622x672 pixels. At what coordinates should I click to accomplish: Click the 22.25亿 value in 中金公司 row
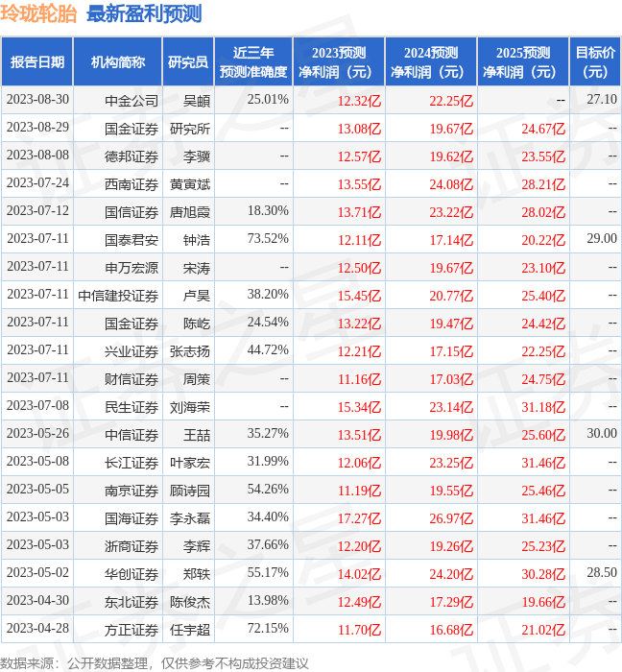(451, 101)
